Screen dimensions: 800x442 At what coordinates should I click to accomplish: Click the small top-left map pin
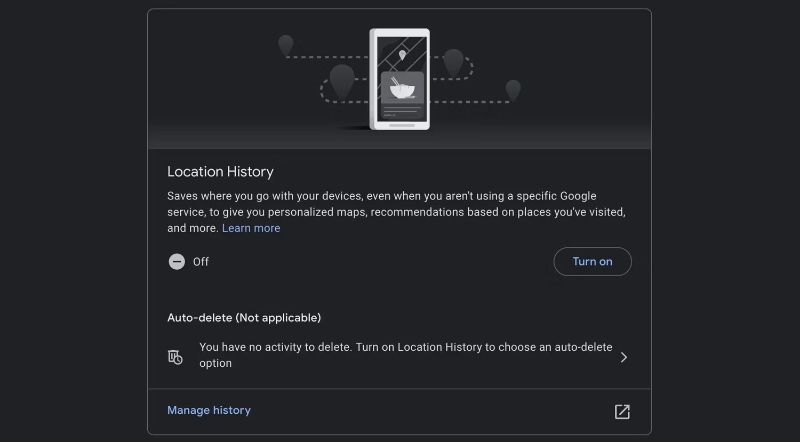(286, 45)
